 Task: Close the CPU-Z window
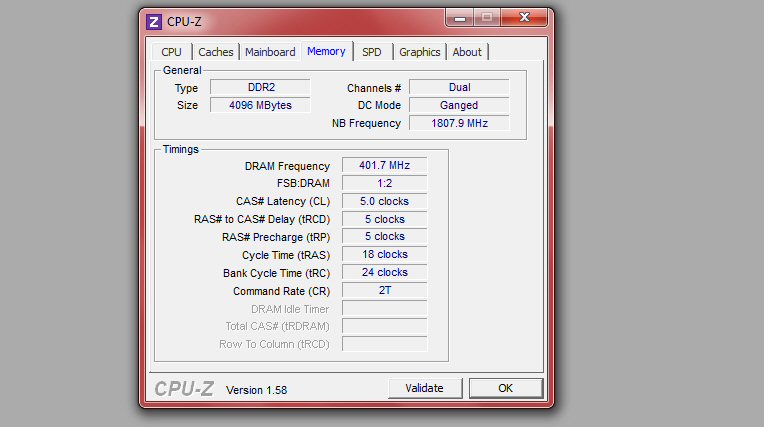[524, 18]
